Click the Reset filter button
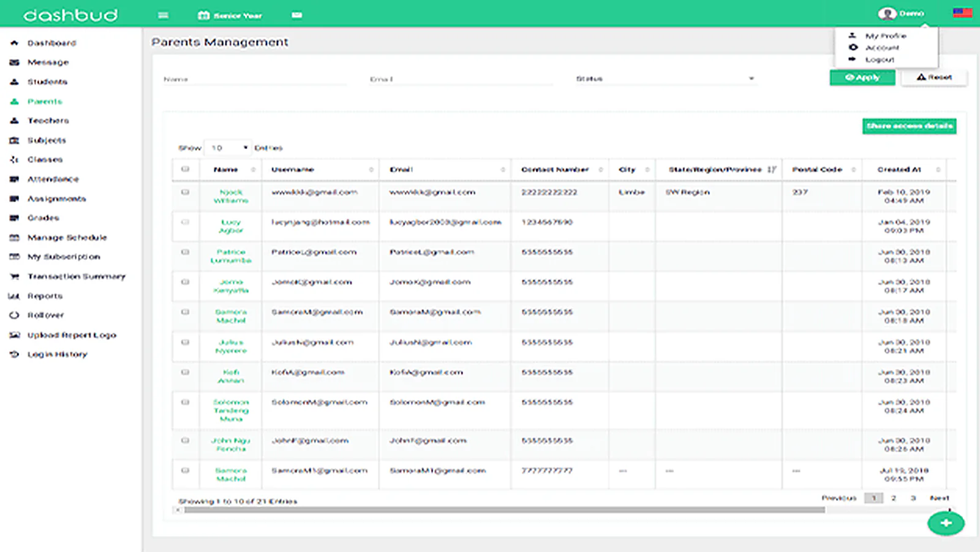This screenshot has width=980, height=552. (934, 77)
